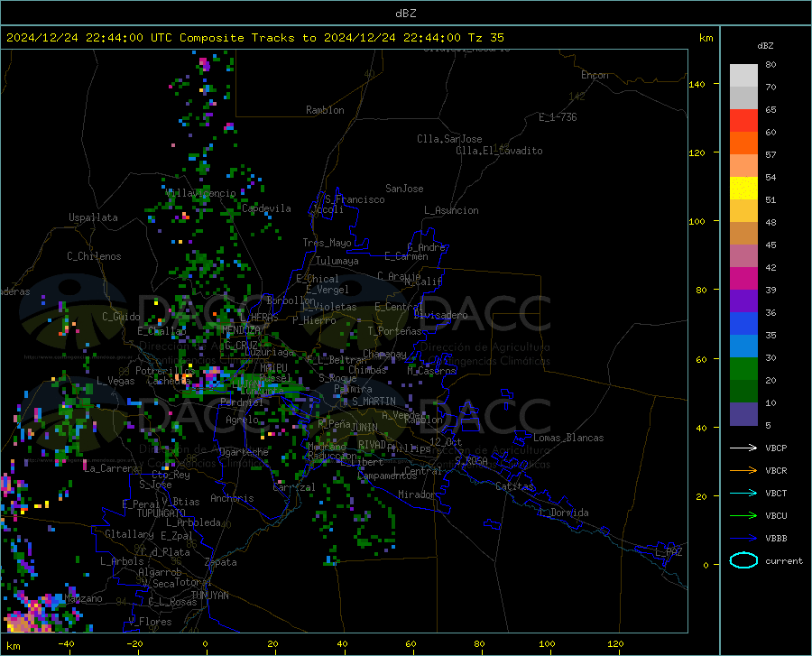
Task: Click the Capdevila place label
Action: point(266,208)
